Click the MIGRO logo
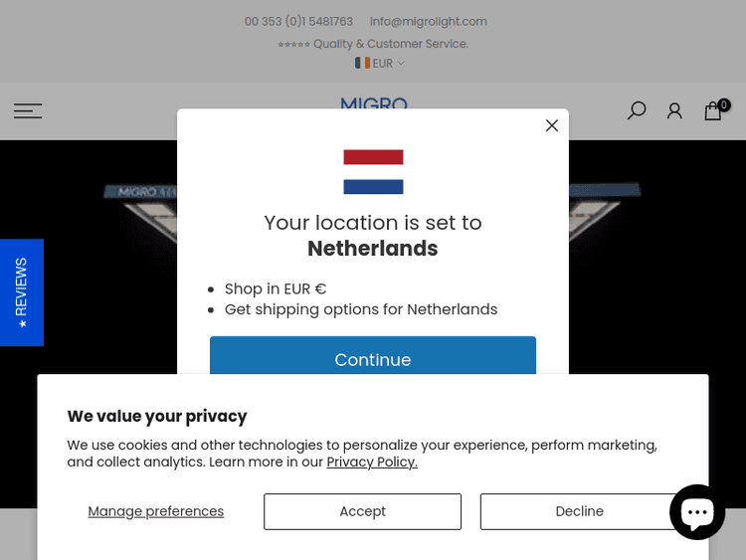Image resolution: width=746 pixels, height=560 pixels. (x=373, y=102)
